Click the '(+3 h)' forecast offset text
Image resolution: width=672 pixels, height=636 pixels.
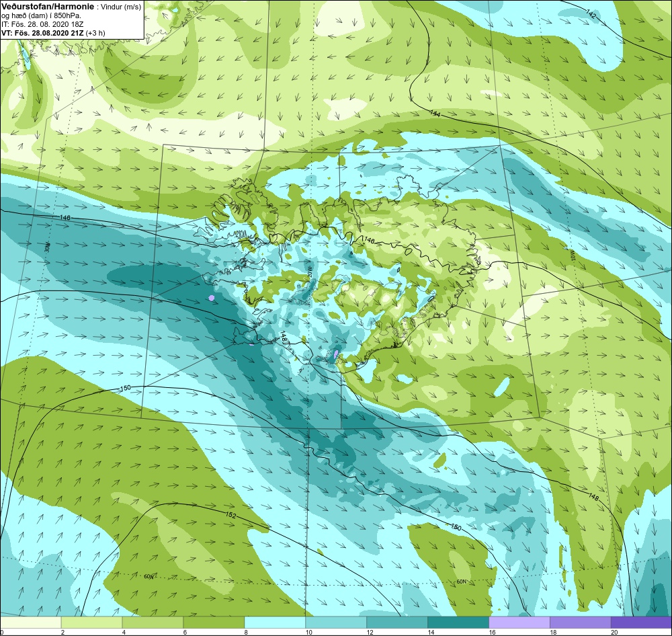click(95, 32)
